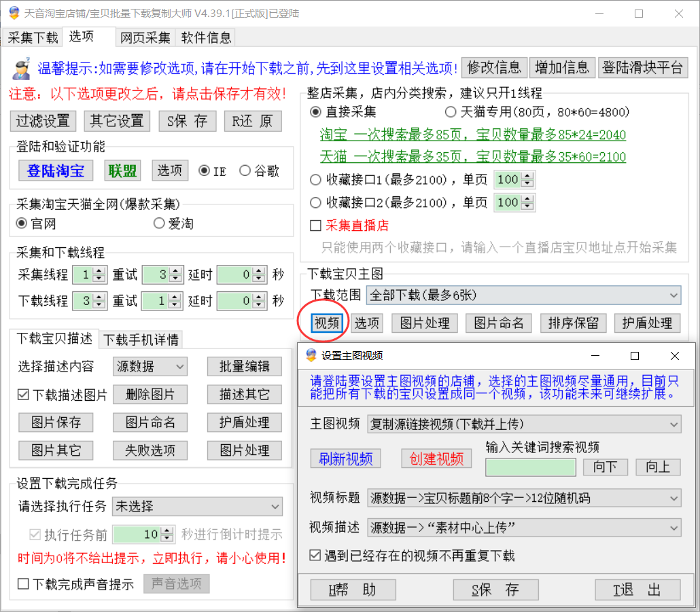Click the video keyword search input field

pyautogui.click(x=531, y=467)
